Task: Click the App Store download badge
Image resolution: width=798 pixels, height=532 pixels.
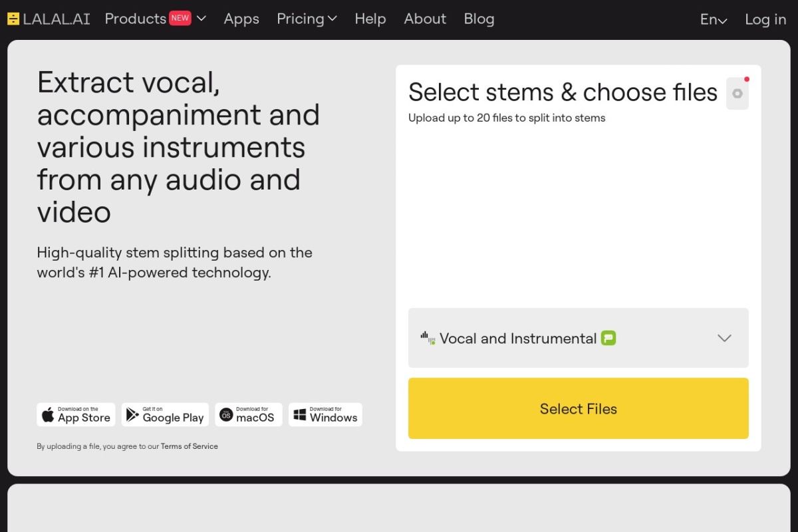Action: [76, 415]
